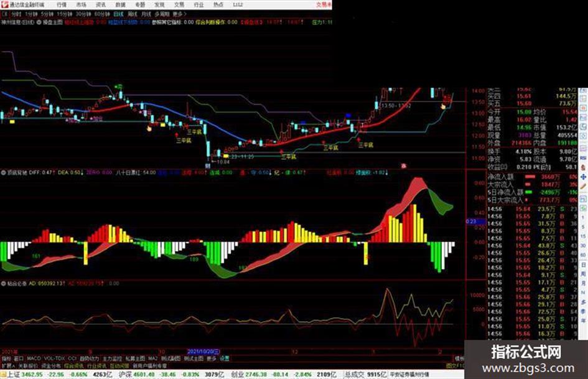
Task: Open the 数据 menu
Action: [x=120, y=4]
